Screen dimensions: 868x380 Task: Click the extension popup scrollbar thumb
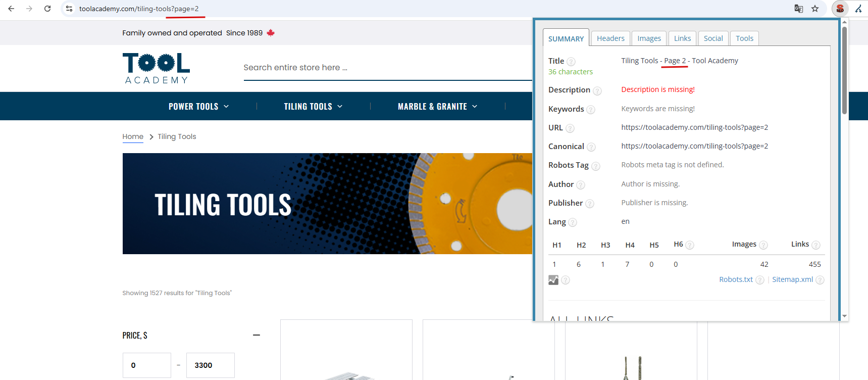(844, 70)
